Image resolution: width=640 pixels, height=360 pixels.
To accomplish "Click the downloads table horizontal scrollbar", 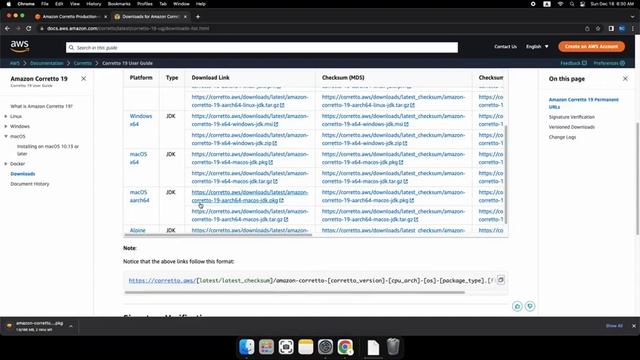I will [x=218, y=235].
